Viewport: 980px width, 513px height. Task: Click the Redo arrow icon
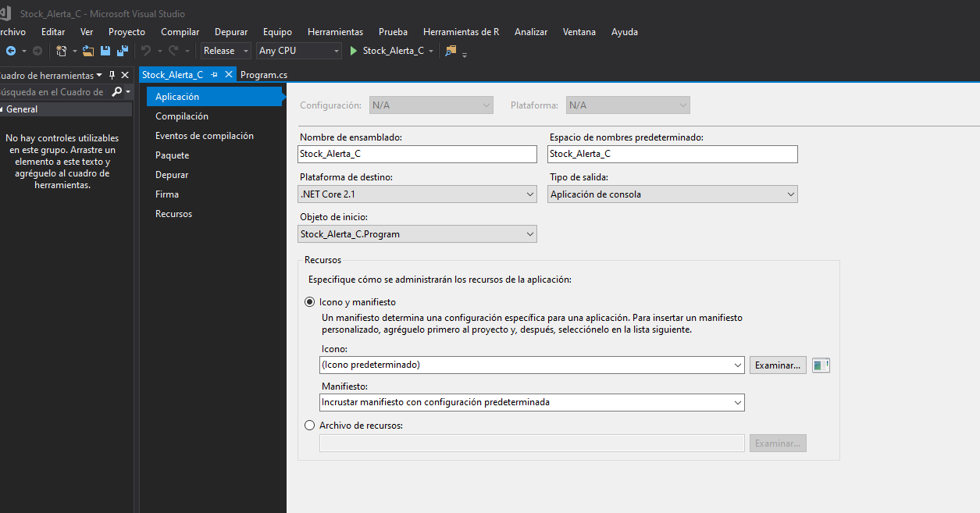point(173,51)
